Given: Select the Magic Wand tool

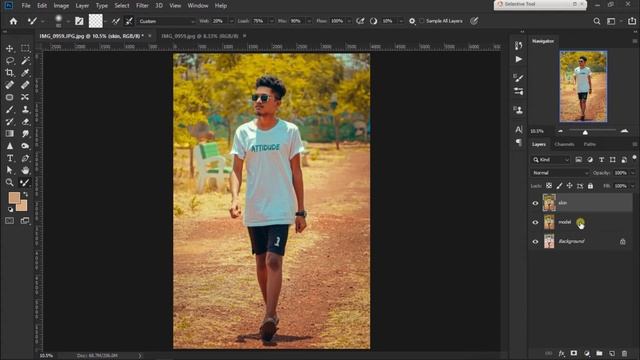Looking at the screenshot, I should click(x=25, y=61).
